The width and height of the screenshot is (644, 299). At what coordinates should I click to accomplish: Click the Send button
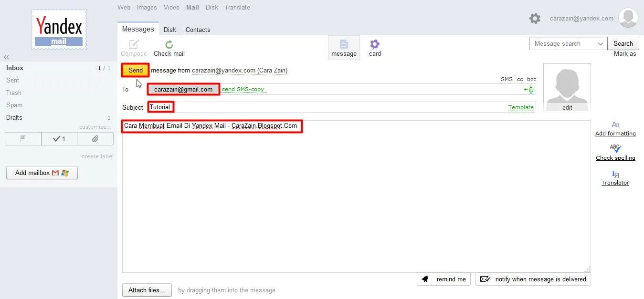tap(136, 70)
